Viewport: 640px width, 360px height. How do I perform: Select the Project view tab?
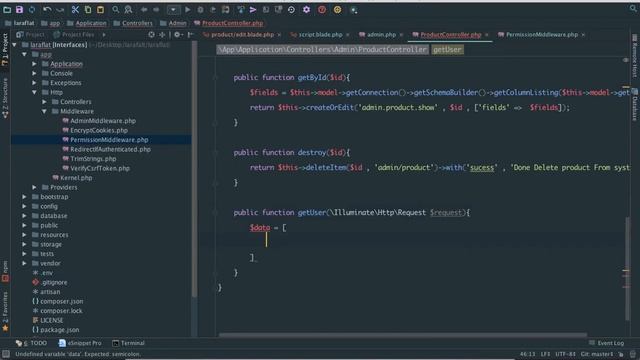[31, 35]
